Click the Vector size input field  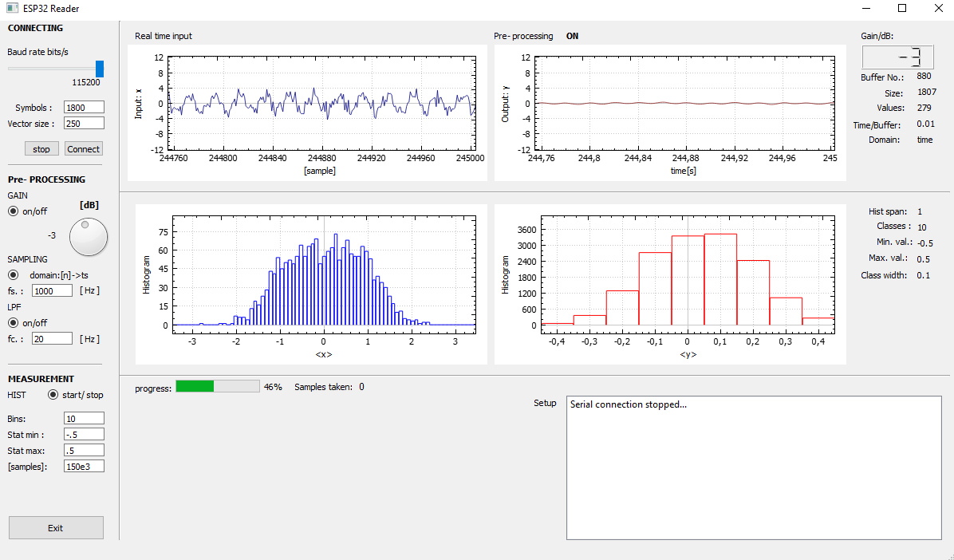pos(84,123)
